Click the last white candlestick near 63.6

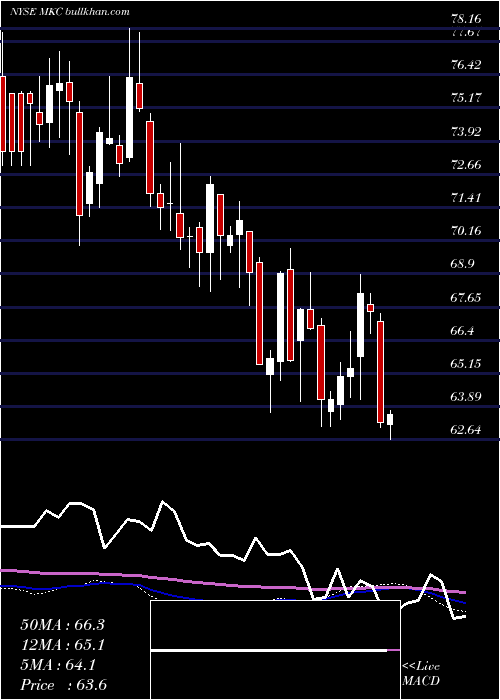pos(390,420)
